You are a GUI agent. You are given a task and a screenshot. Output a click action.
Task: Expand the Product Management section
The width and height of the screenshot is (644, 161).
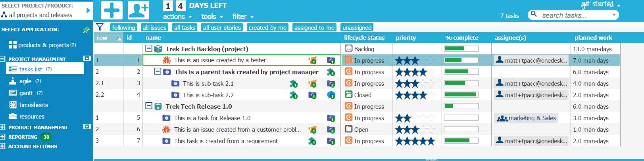click(3, 127)
